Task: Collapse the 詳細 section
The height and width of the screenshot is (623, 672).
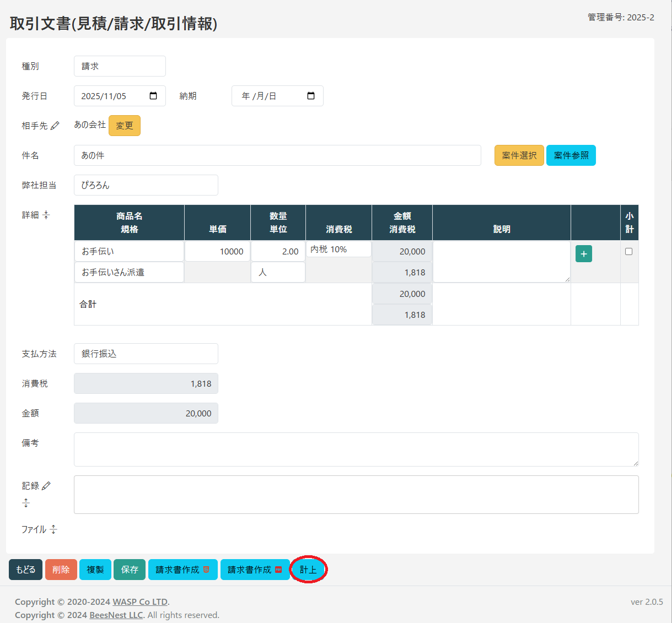Action: coord(46,215)
